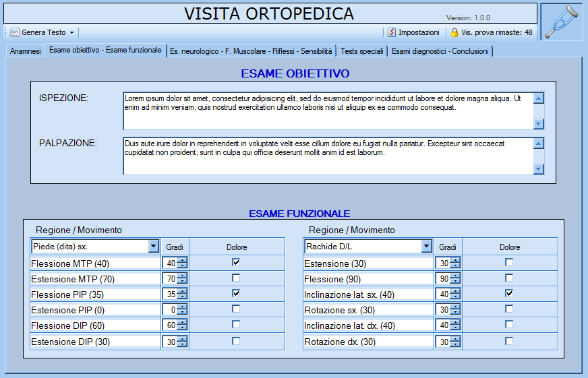Click the Inclinazione lat. sx. (40) label
The height and width of the screenshot is (378, 588).
tap(349, 294)
